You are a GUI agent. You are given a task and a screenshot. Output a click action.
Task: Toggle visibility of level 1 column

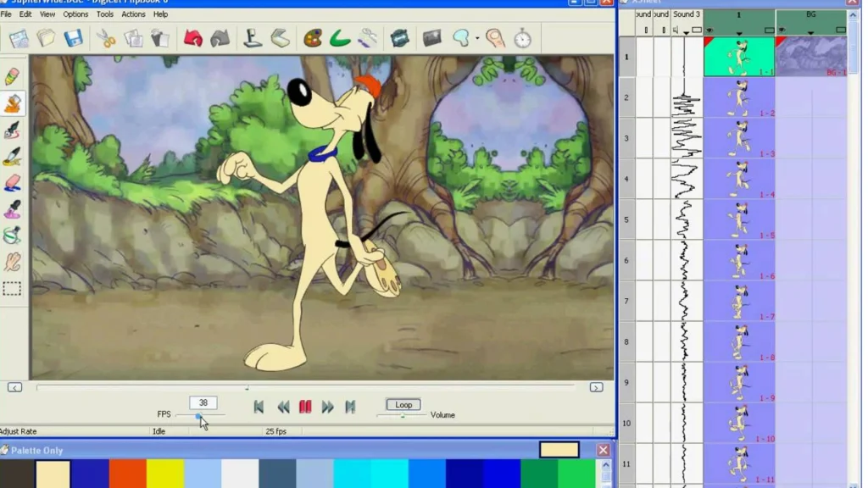[709, 30]
